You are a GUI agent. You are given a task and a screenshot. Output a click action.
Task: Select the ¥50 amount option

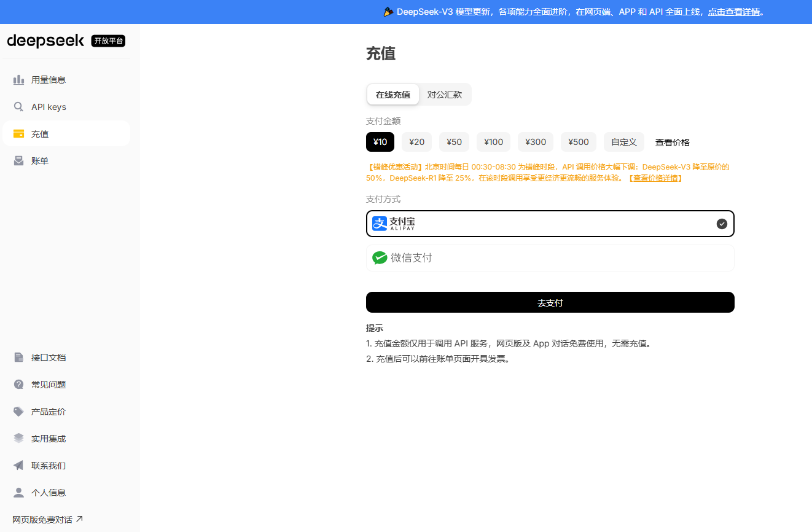tap(454, 142)
